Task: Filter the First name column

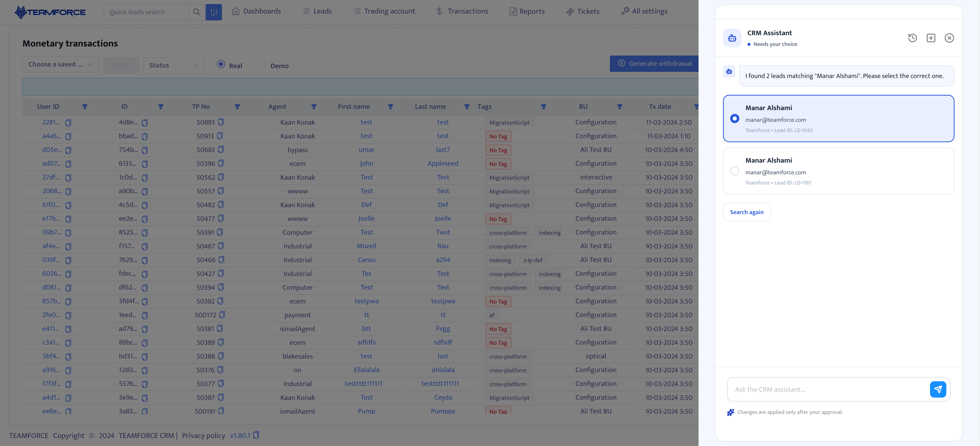Action: pyautogui.click(x=390, y=107)
